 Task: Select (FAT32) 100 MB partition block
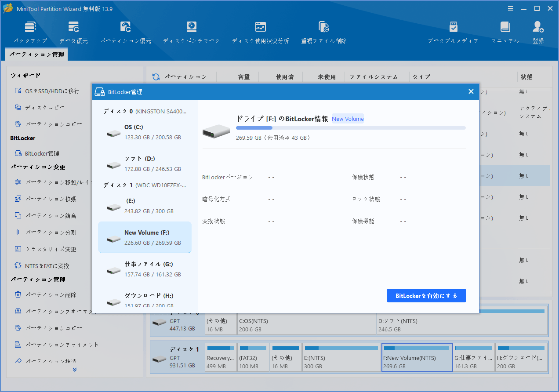[253, 357]
